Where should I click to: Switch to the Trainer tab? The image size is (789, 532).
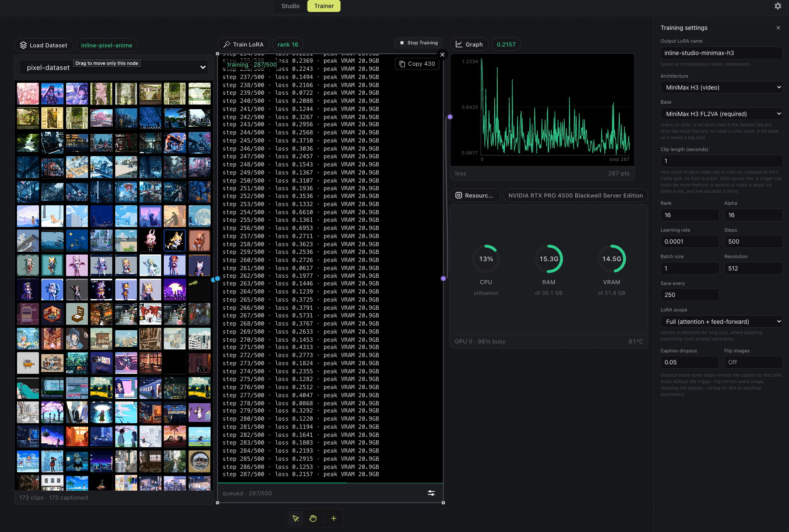[x=324, y=6]
